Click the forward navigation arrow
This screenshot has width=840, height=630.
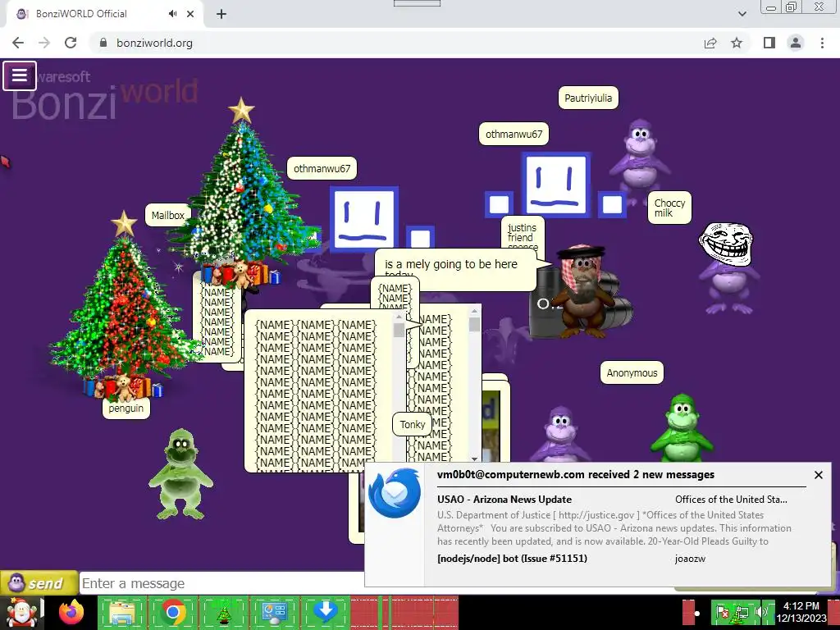point(44,43)
